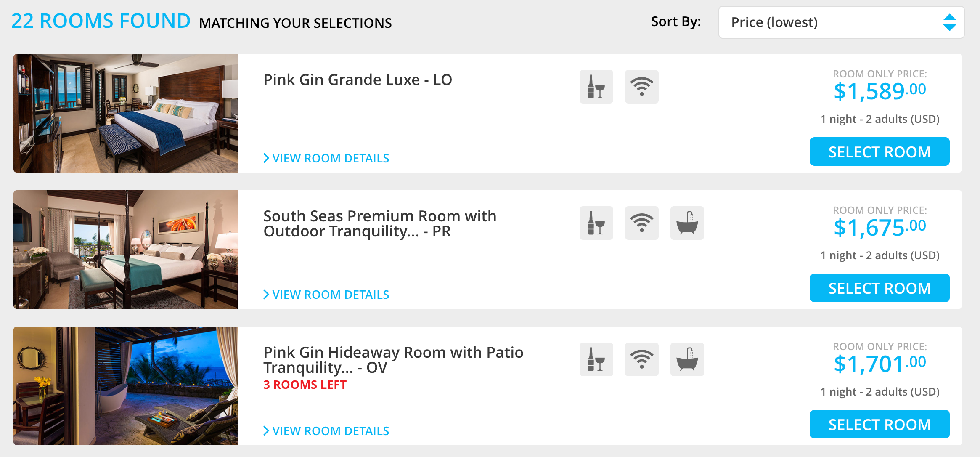This screenshot has width=980, height=457.
Task: Click the Pink Gin Grande Luxe - LO title
Action: click(x=358, y=80)
